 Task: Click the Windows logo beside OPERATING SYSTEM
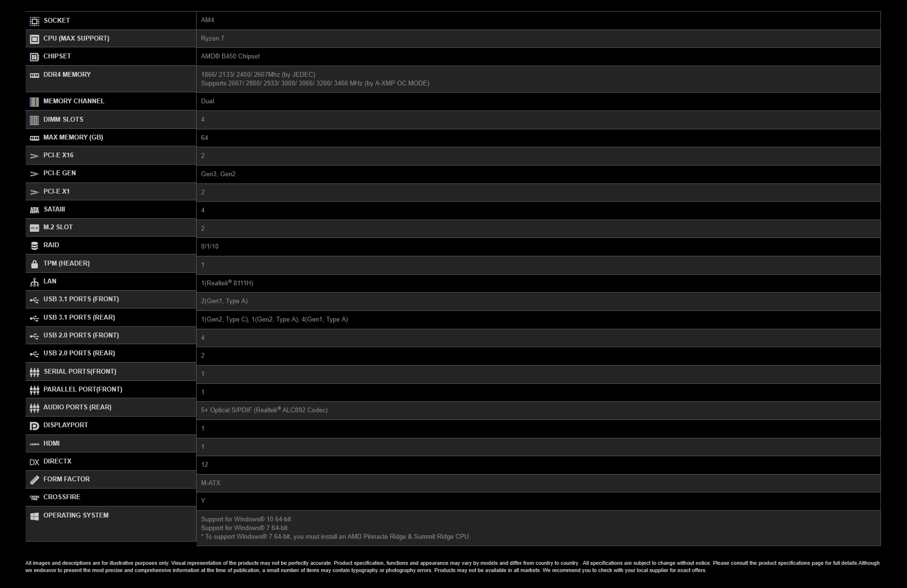34,516
